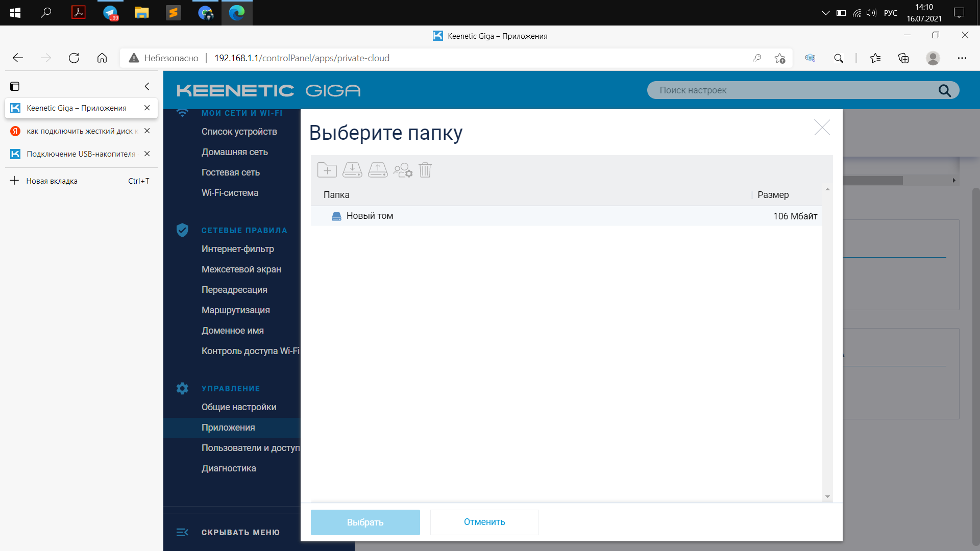Screen dimensions: 980x551
Task: Switch to Подключение USB-накопителя tab
Action: pos(77,154)
